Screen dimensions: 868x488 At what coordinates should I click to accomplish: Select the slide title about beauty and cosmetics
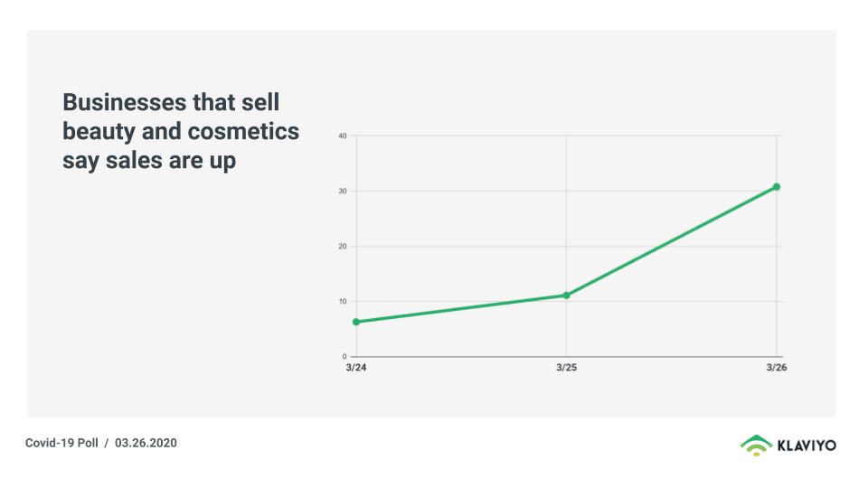(x=180, y=132)
